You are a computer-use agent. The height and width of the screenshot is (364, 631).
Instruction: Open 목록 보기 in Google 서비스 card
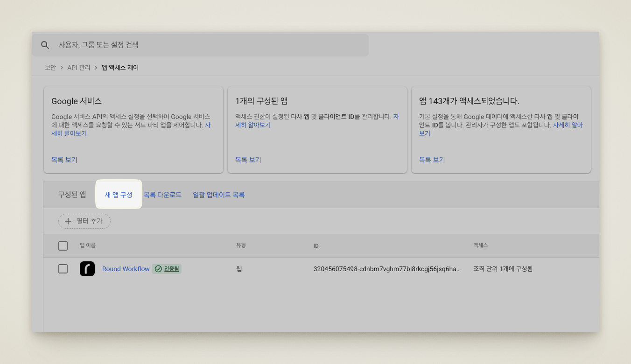[64, 160]
